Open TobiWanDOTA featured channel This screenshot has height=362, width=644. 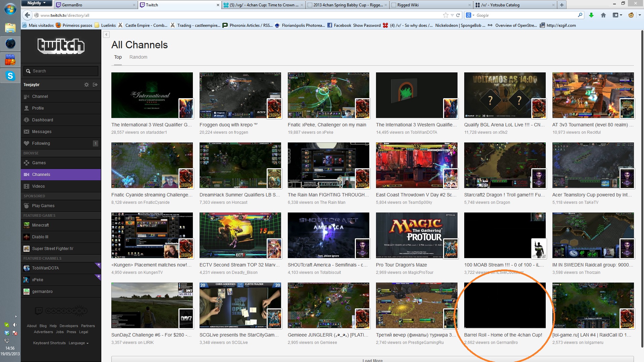tap(61, 268)
